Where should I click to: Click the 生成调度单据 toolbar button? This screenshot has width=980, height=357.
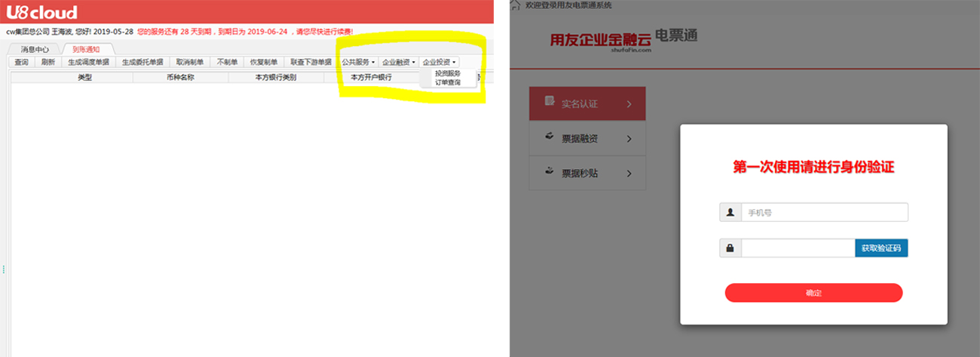88,62
